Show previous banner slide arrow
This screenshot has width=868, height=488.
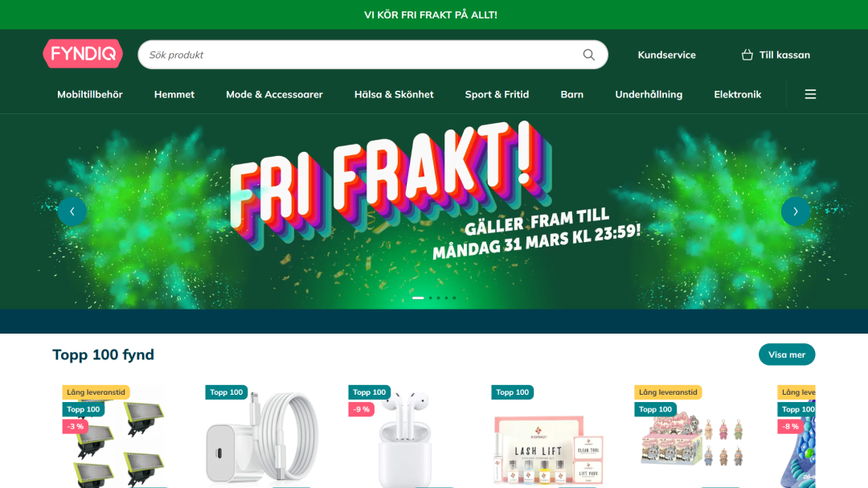click(x=72, y=211)
